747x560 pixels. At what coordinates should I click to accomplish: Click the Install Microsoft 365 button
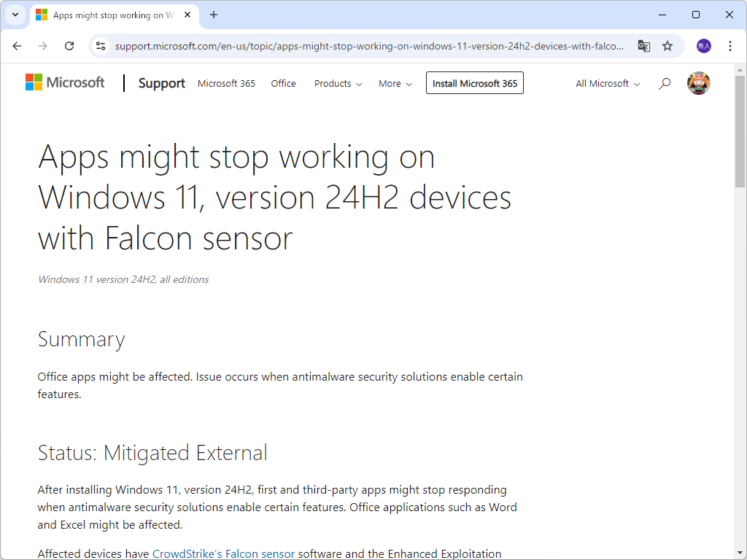[x=474, y=82]
